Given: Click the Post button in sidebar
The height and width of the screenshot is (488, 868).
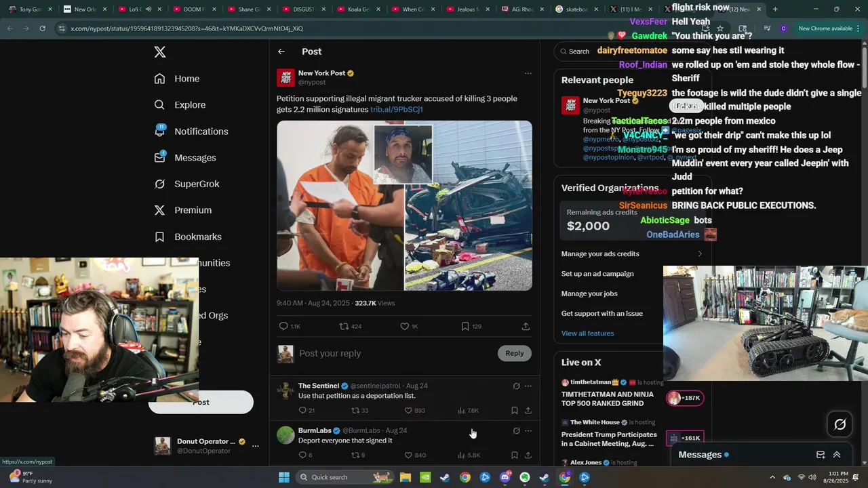Looking at the screenshot, I should (x=201, y=402).
